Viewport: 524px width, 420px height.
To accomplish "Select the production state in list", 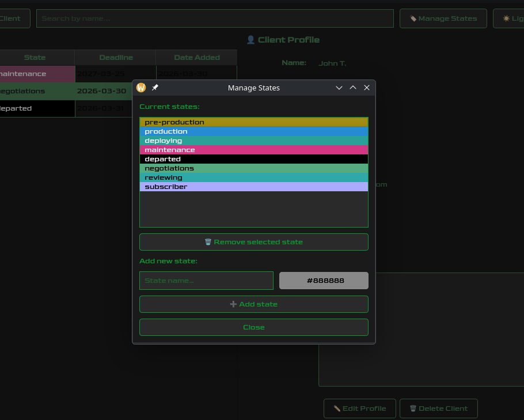I will coord(253,131).
